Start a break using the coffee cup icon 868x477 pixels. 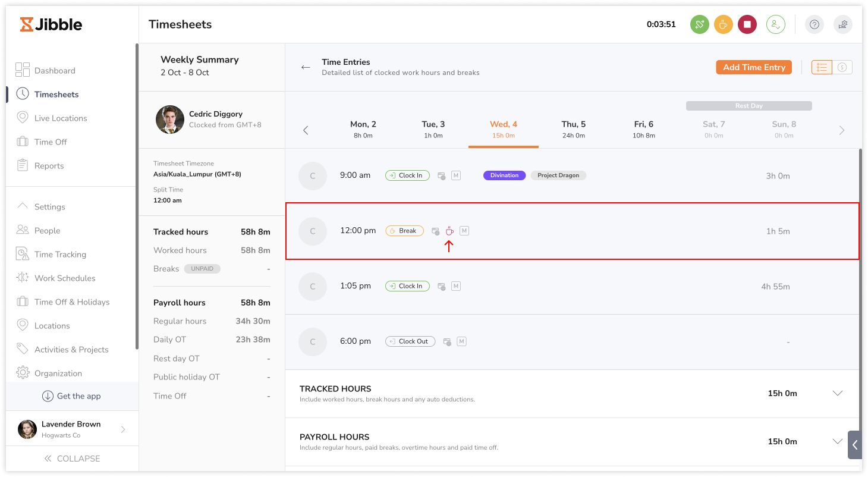(x=724, y=24)
